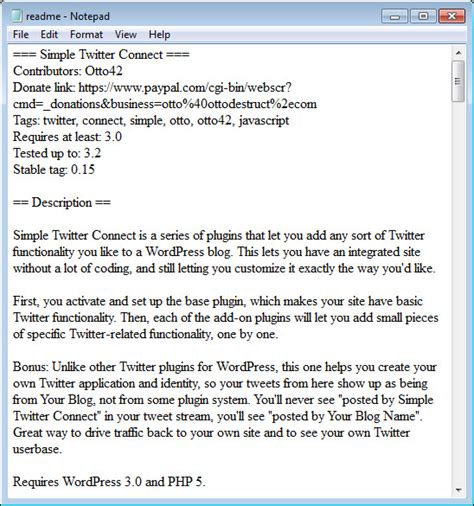Click the Requires WordPress 3.0 and PHP 5 line

coord(109,482)
